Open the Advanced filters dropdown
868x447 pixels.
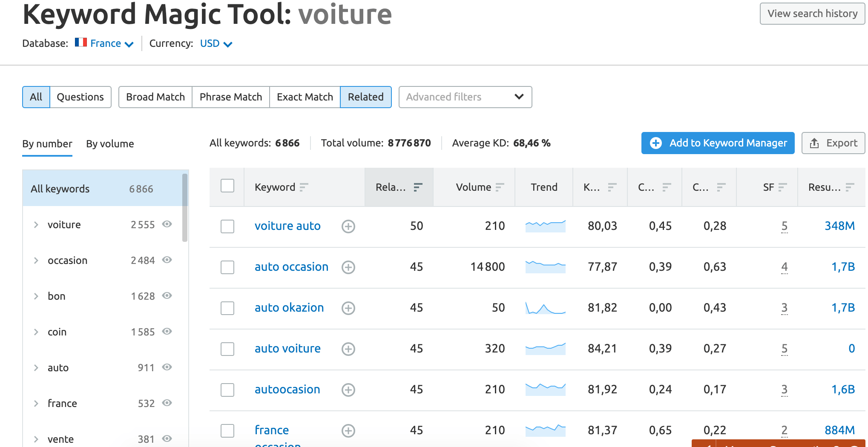point(465,97)
